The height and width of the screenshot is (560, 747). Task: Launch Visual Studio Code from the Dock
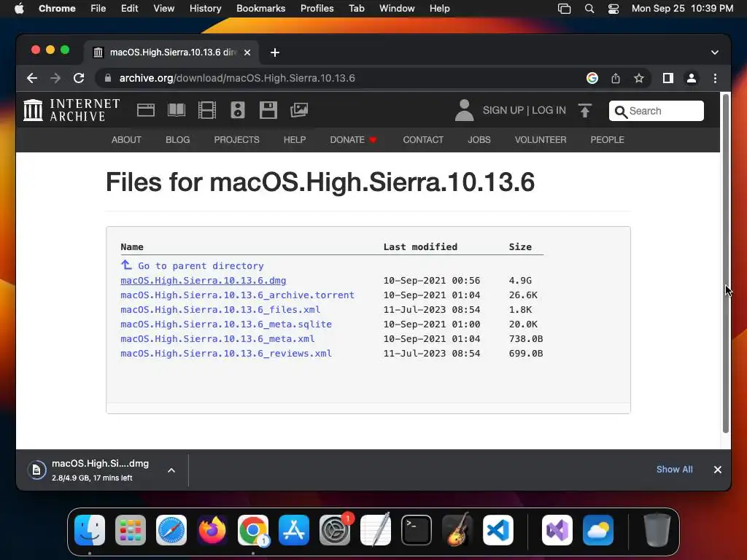point(498,530)
